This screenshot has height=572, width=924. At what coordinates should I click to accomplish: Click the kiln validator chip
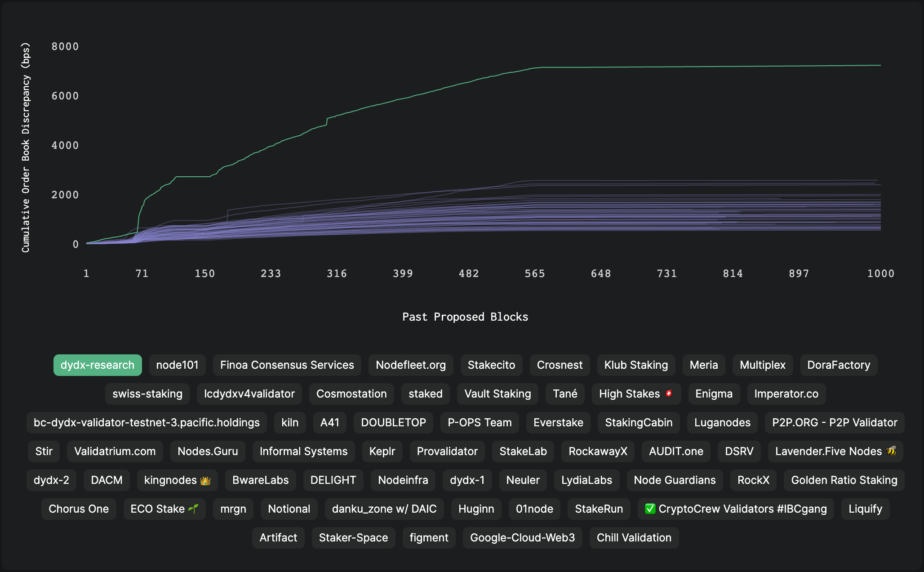(290, 422)
